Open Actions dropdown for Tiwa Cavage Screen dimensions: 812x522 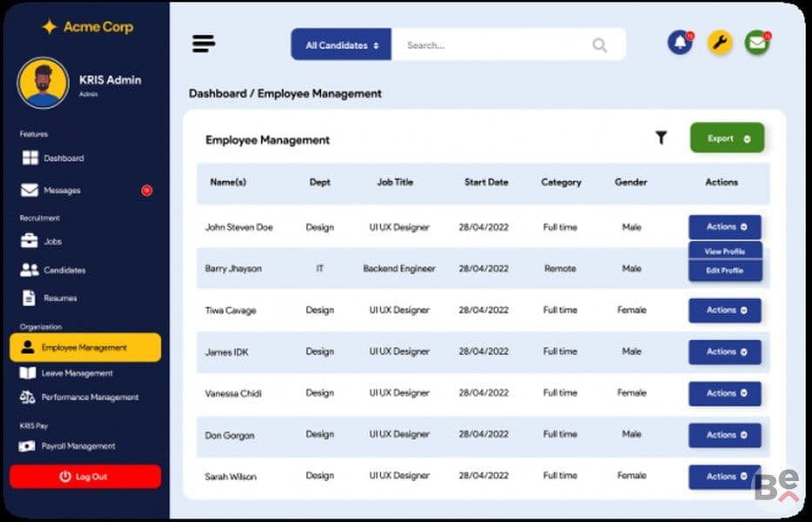tap(724, 311)
